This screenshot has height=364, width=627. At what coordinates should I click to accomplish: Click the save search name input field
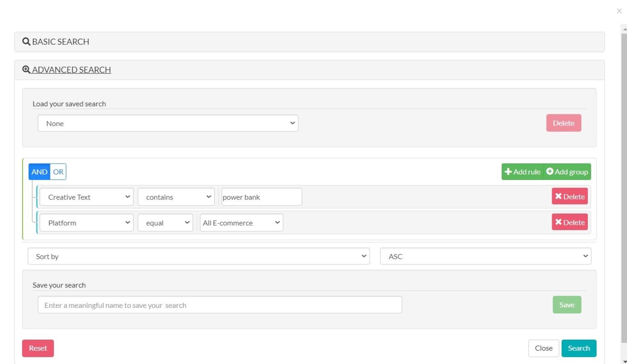tap(219, 305)
